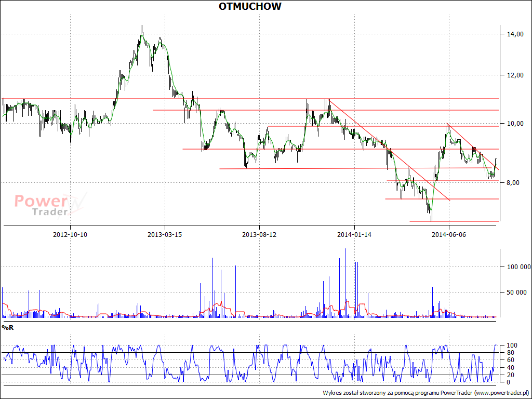Select the 2013-08-12 date label
The height and width of the screenshot is (399, 532).
tap(259, 234)
